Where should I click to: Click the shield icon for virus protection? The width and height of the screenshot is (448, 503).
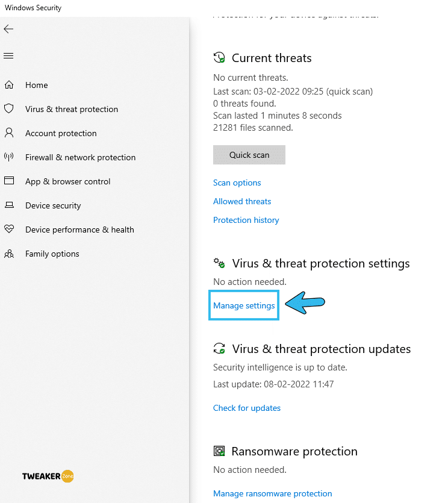click(x=9, y=109)
